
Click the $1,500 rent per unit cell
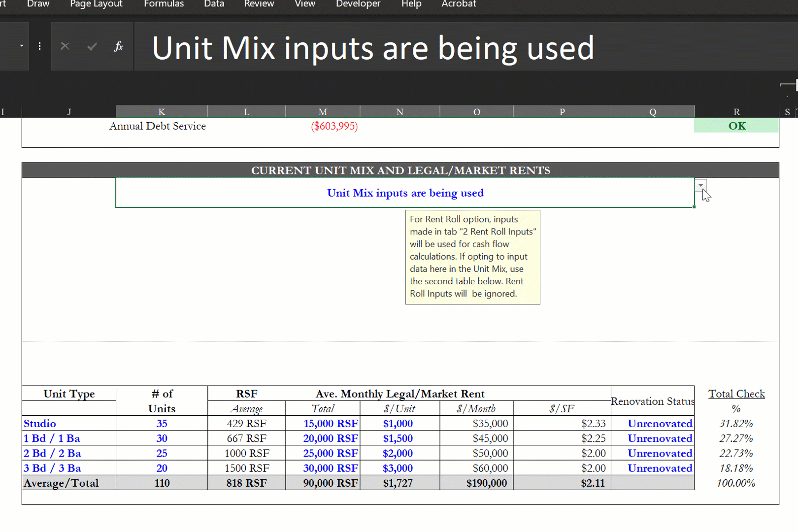pyautogui.click(x=399, y=438)
